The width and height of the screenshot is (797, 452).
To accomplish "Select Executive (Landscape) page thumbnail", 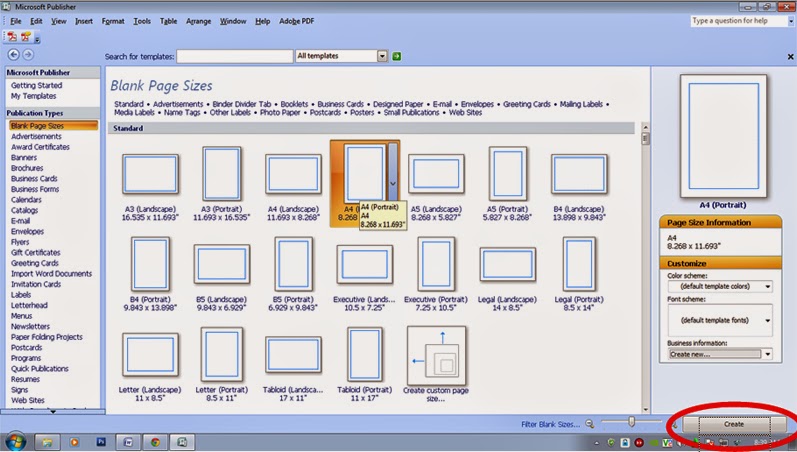I will pyautogui.click(x=364, y=264).
